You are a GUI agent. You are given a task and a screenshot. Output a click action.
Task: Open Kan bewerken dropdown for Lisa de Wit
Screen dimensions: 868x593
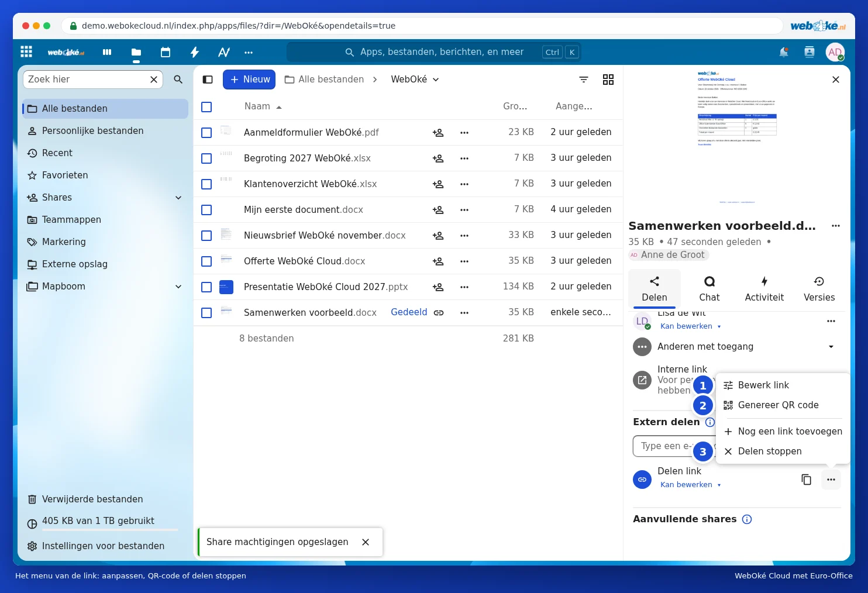pos(690,326)
